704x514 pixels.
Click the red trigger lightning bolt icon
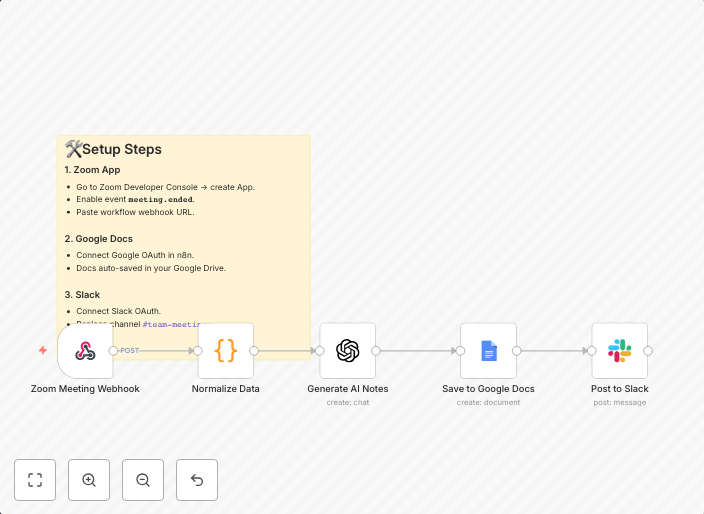[43, 350]
